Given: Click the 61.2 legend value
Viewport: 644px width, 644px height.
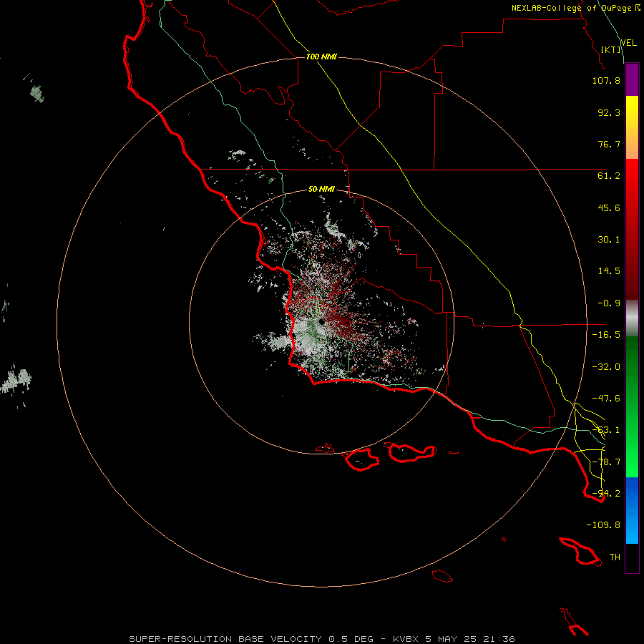Looking at the screenshot, I should point(609,176).
